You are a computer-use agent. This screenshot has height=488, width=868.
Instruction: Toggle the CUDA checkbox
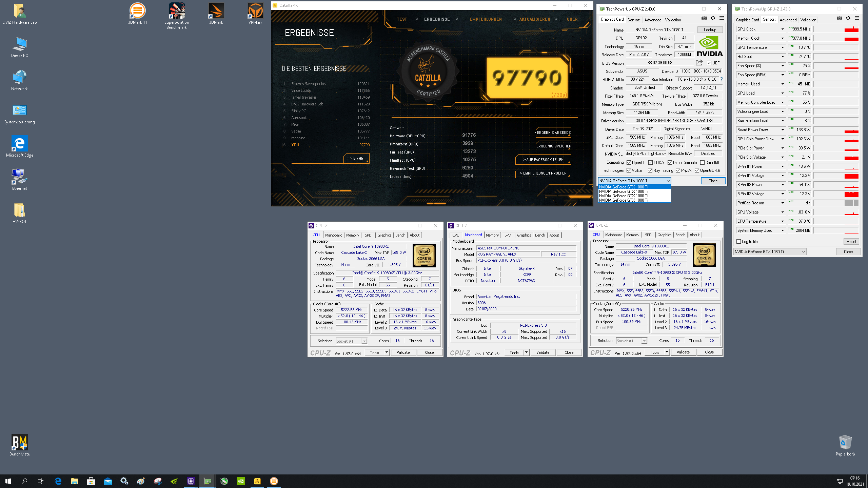(650, 163)
